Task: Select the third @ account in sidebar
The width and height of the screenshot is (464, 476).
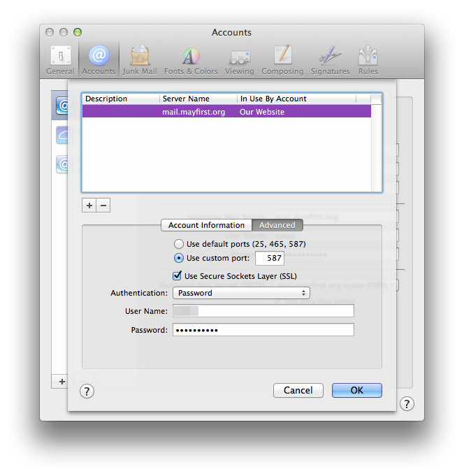Action: (62, 164)
